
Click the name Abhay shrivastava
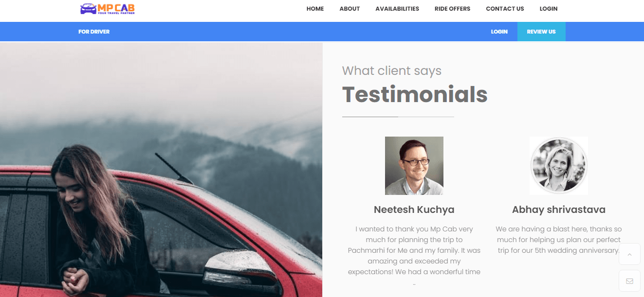[x=559, y=210]
